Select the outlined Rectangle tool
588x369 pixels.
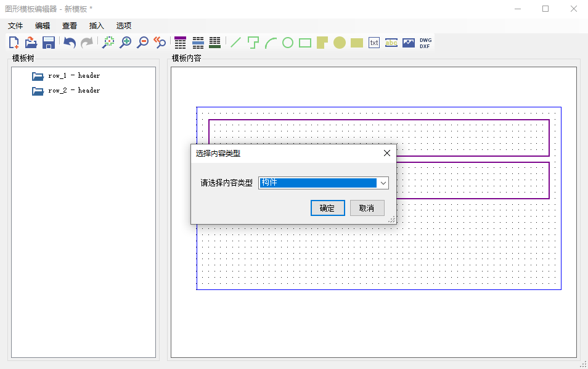tap(305, 43)
